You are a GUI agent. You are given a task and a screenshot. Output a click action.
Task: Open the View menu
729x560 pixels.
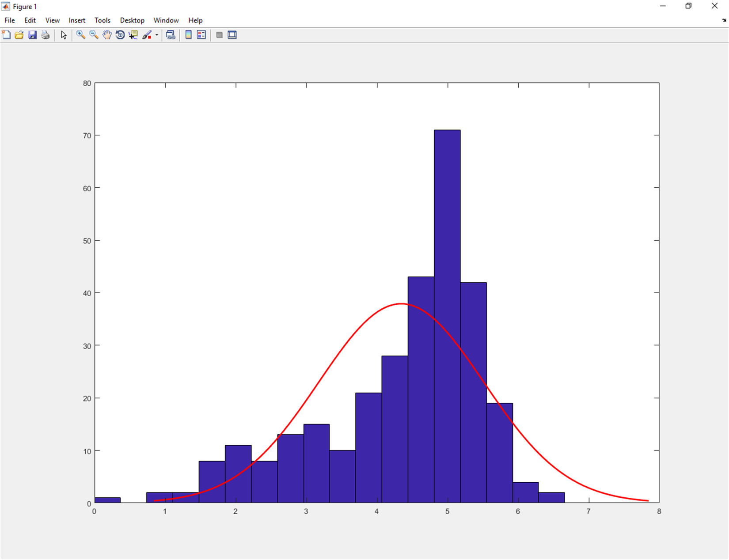pos(52,20)
